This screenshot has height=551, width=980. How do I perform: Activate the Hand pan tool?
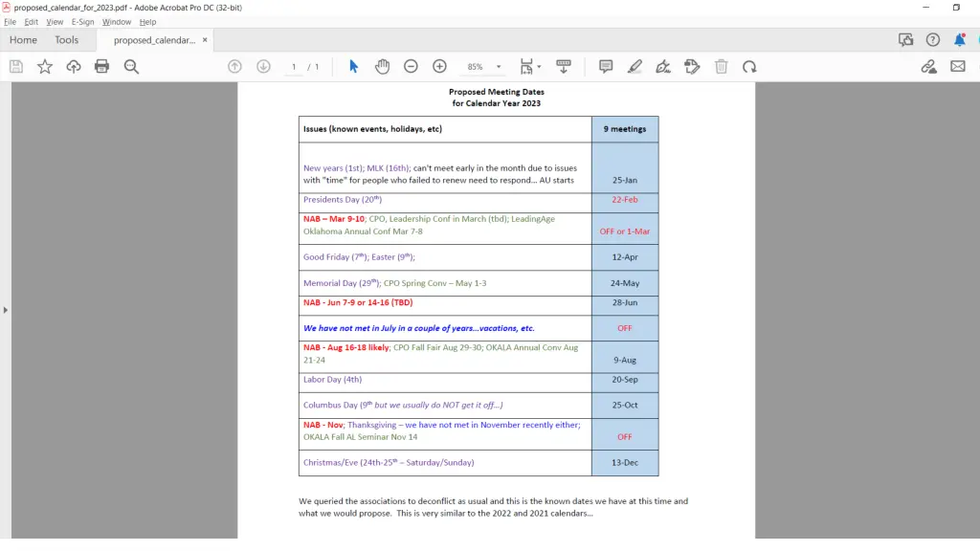(383, 66)
